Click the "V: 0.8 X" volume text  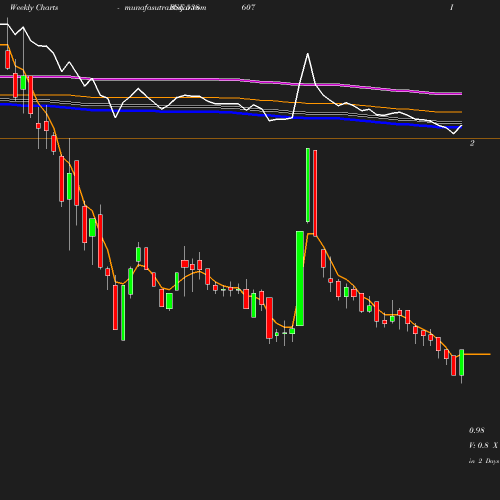click(x=483, y=445)
